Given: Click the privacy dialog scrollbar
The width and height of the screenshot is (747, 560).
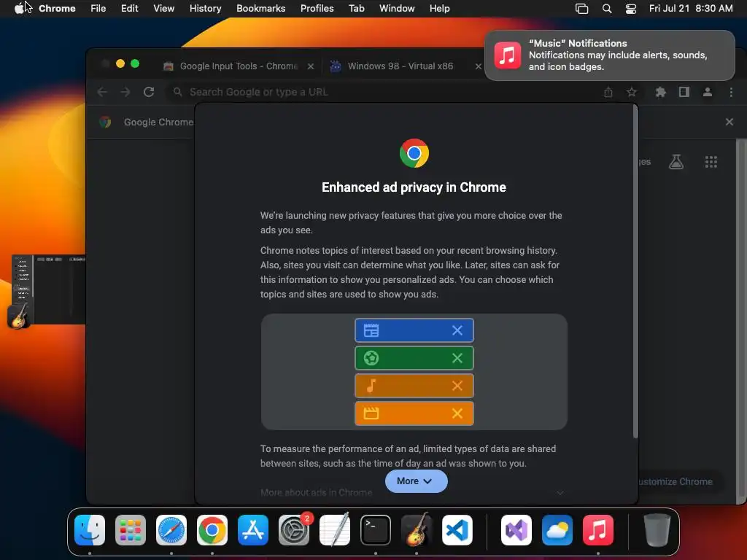Looking at the screenshot, I should click(635, 271).
